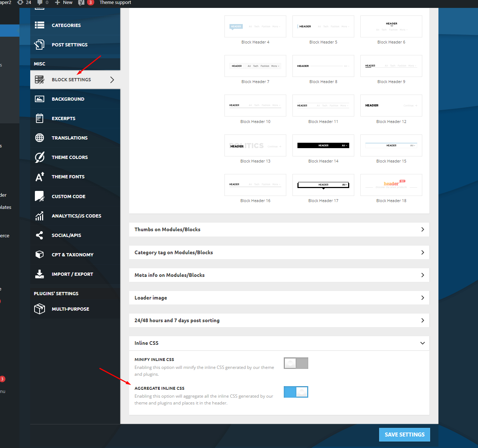Open Theme support link in admin bar
The width and height of the screenshot is (478, 448).
115,3
